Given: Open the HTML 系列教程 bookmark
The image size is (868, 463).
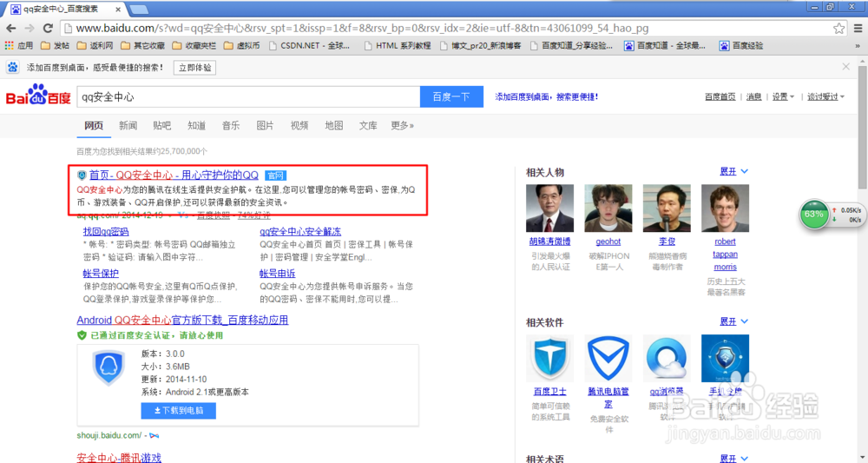Looking at the screenshot, I should coord(398,45).
